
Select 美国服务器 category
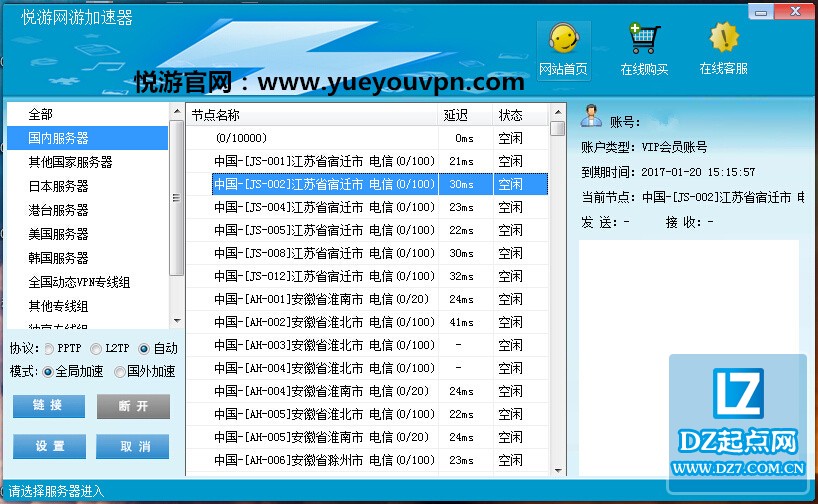click(x=88, y=234)
